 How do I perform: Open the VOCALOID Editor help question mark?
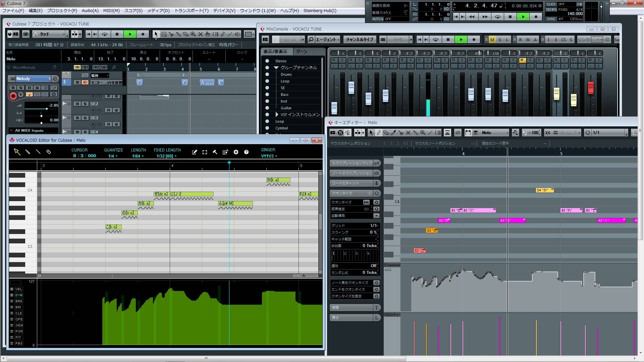click(247, 152)
